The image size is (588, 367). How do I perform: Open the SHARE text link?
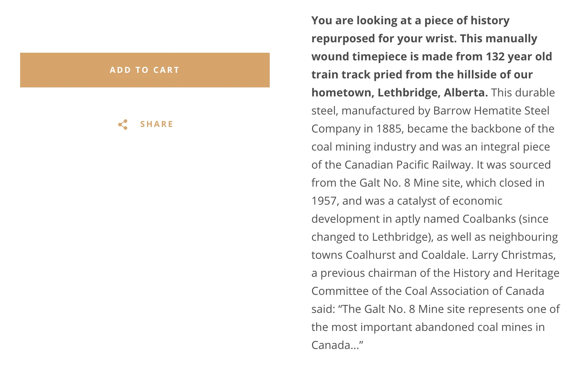156,124
